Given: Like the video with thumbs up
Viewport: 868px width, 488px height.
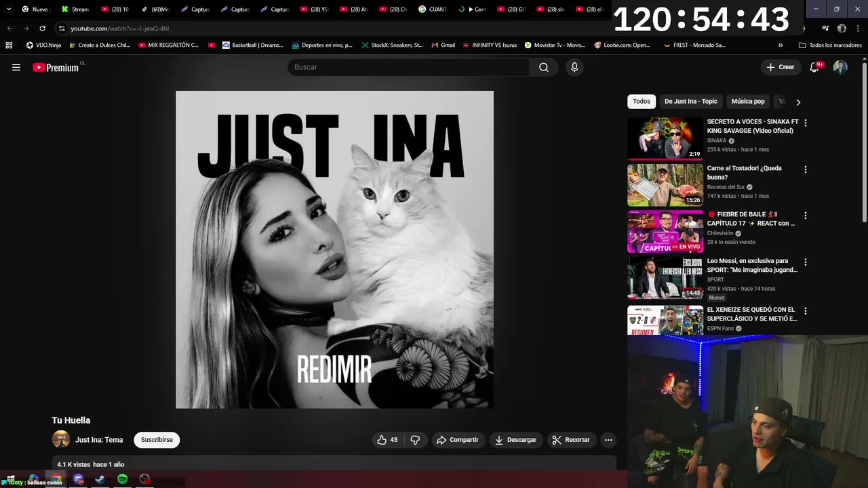Looking at the screenshot, I should coord(387,440).
